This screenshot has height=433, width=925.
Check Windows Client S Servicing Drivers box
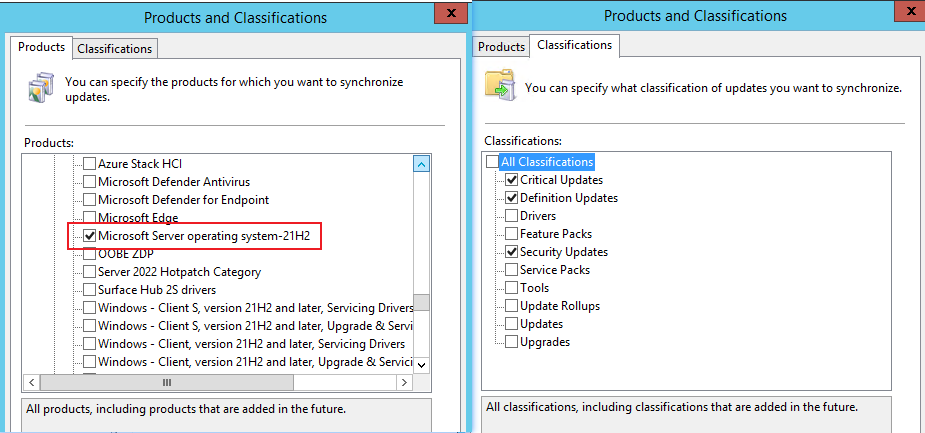(x=89, y=308)
